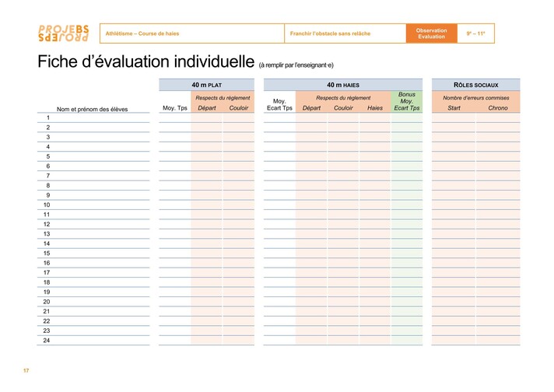Click the student name line for row 1
This screenshot has height=392, width=554.
[x=93, y=118]
